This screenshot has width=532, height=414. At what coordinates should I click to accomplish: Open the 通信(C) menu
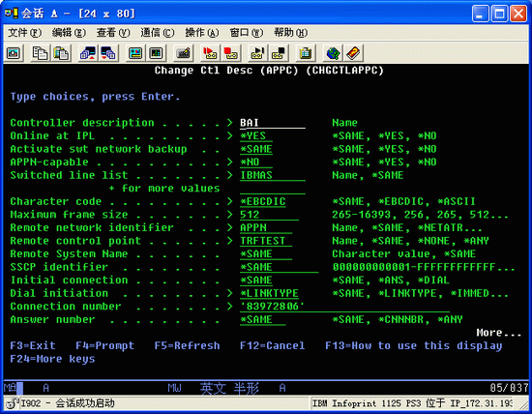click(158, 33)
